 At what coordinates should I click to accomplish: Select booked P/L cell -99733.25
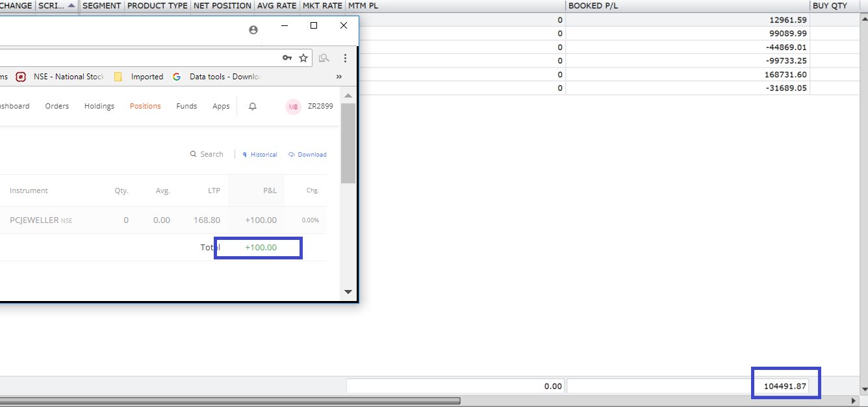click(688, 60)
